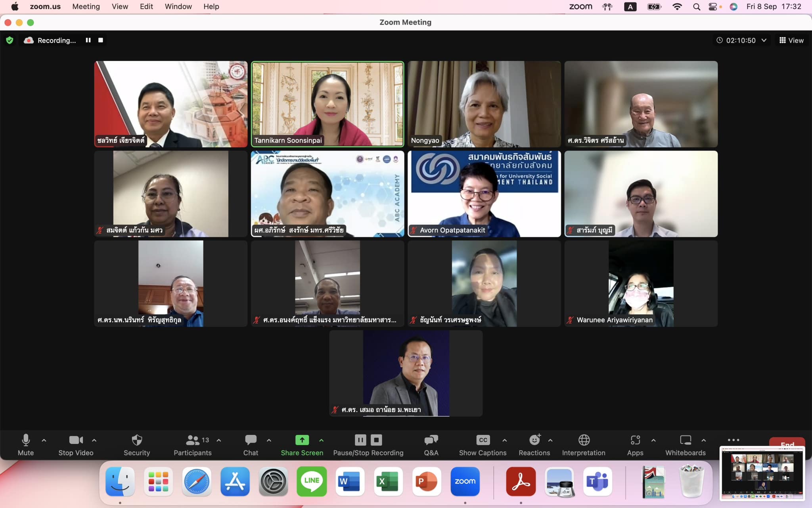Viewport: 812px width, 508px height.
Task: Click the battery status icon
Action: click(x=654, y=6)
